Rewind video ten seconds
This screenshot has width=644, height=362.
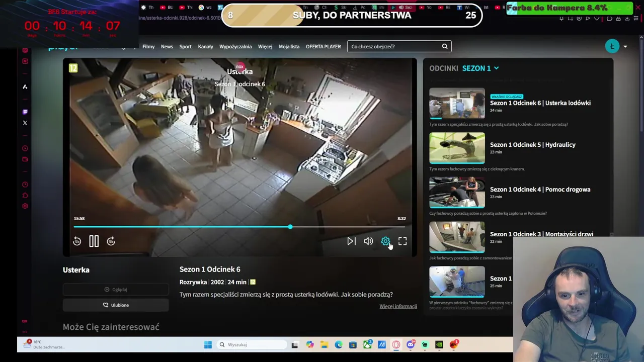click(77, 241)
